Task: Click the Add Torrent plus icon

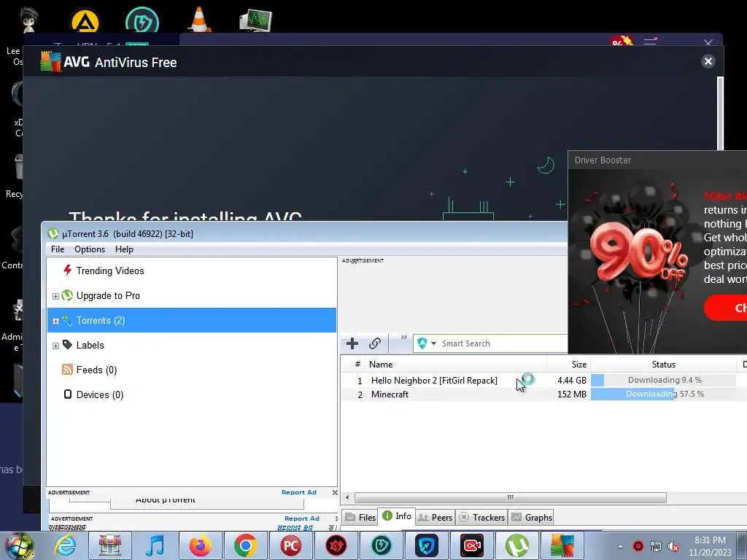Action: 352,343
